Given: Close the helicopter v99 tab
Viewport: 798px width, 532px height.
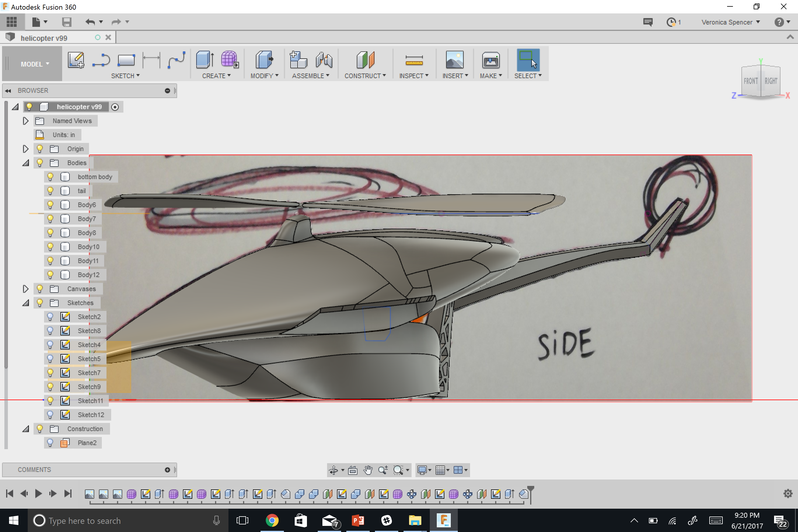Looking at the screenshot, I should (x=108, y=38).
